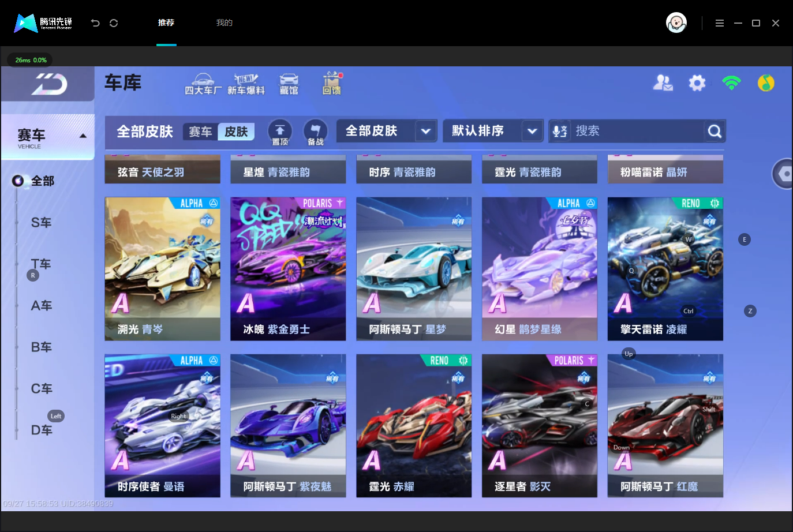Open game settings with the gear icon
This screenshot has width=793, height=532.
click(697, 83)
